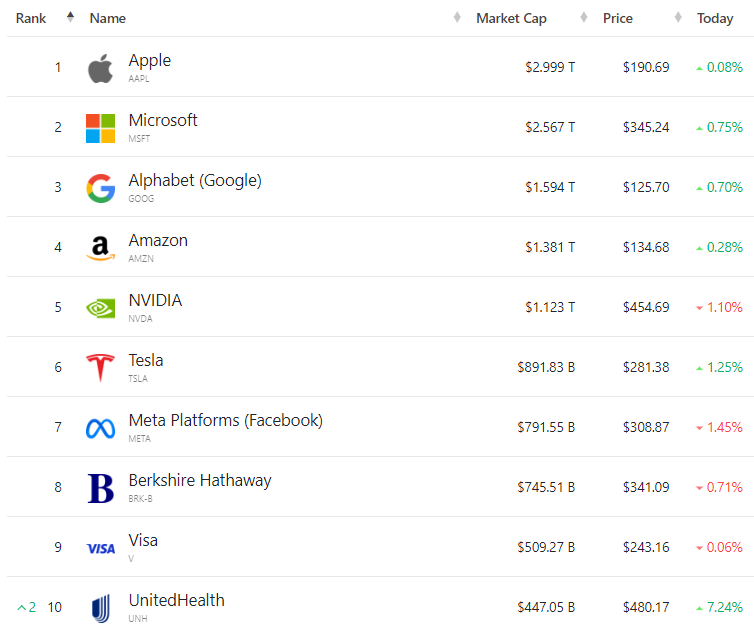The height and width of the screenshot is (635, 754).
Task: Open the Apple company name link
Action: [150, 60]
